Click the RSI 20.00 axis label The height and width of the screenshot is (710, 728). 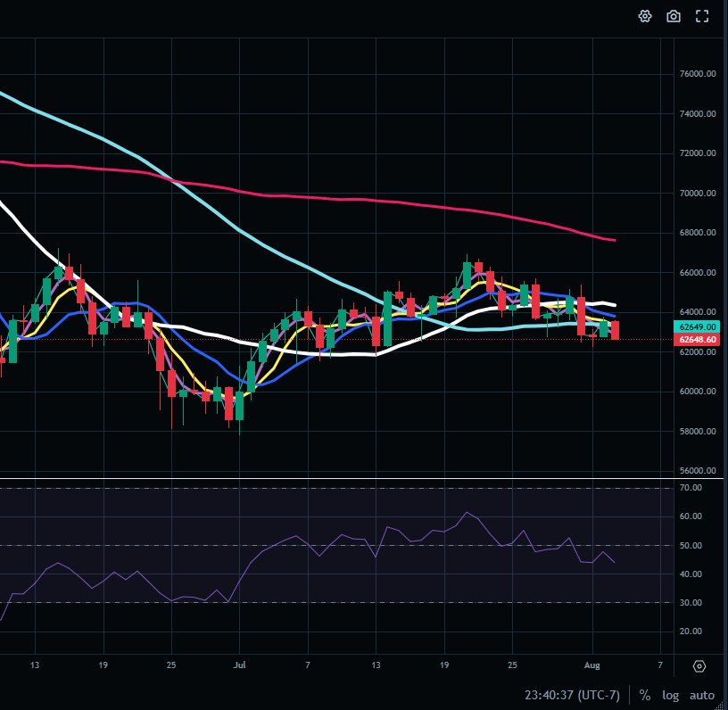[691, 632]
